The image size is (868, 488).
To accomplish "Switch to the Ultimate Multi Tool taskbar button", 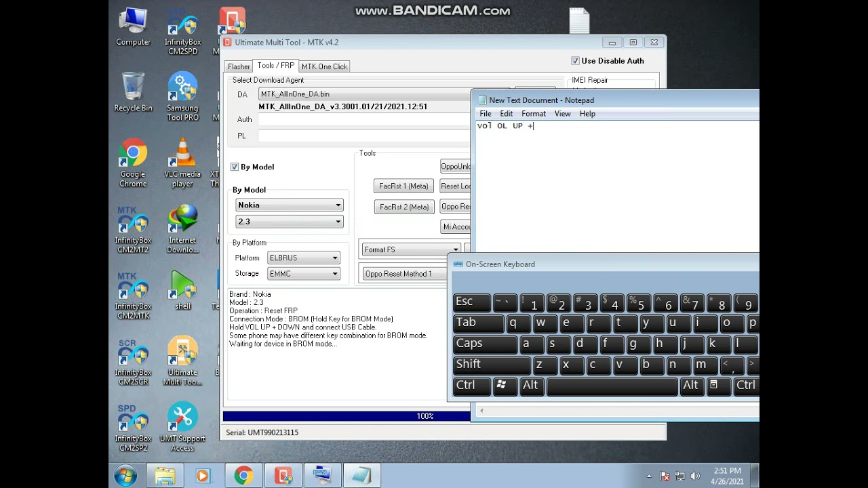I will point(283,476).
